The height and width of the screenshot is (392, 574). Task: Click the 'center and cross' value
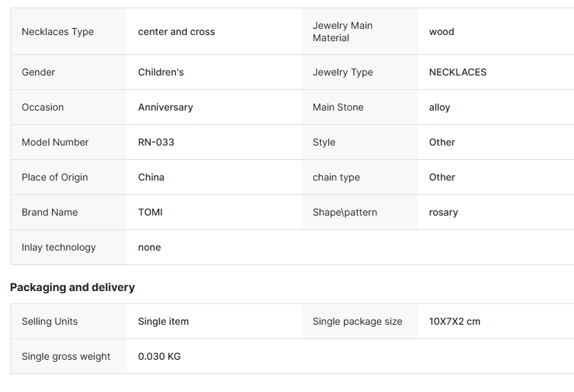click(x=176, y=32)
